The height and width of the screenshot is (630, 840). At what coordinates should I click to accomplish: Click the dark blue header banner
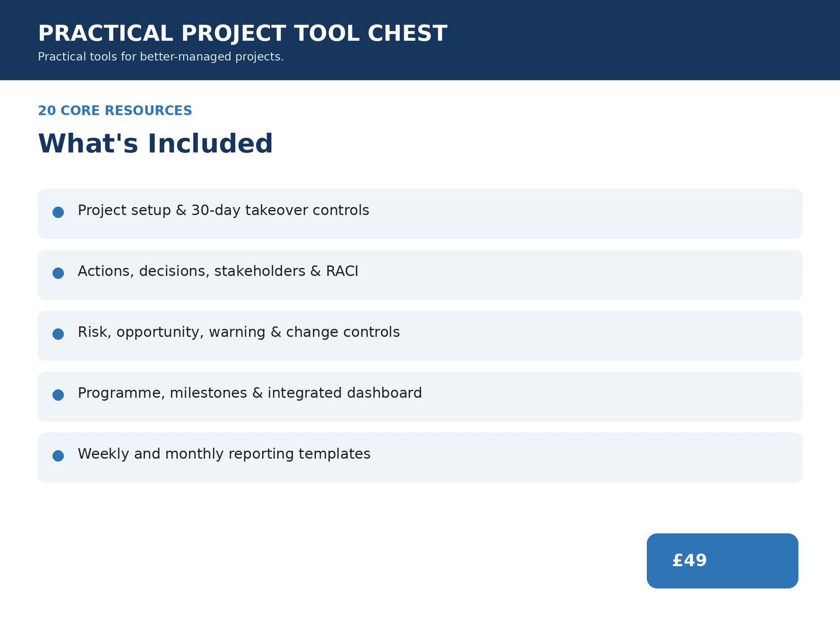(x=420, y=40)
